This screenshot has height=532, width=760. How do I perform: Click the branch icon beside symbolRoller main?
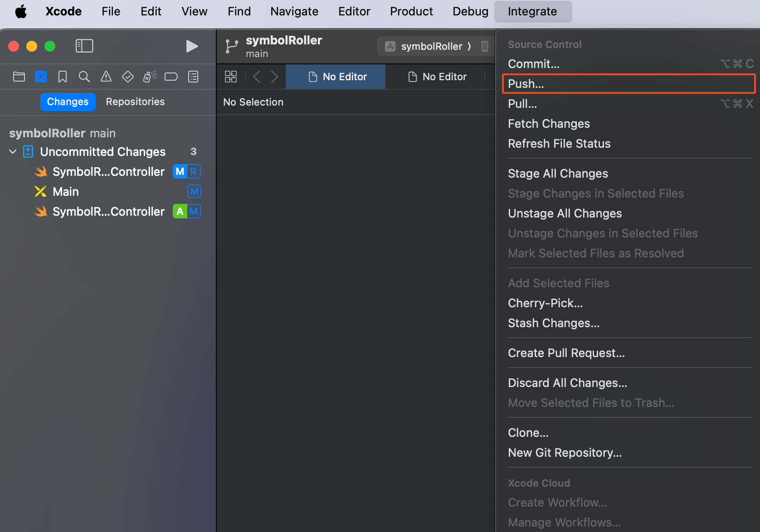click(231, 46)
